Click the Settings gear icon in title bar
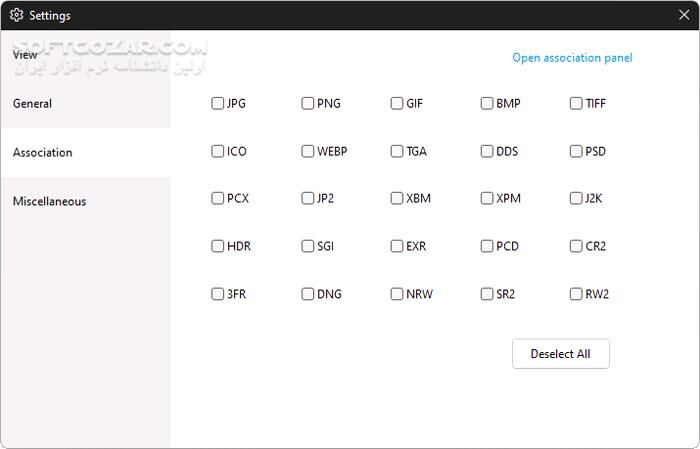Viewport: 700px width, 449px height. 16,15
